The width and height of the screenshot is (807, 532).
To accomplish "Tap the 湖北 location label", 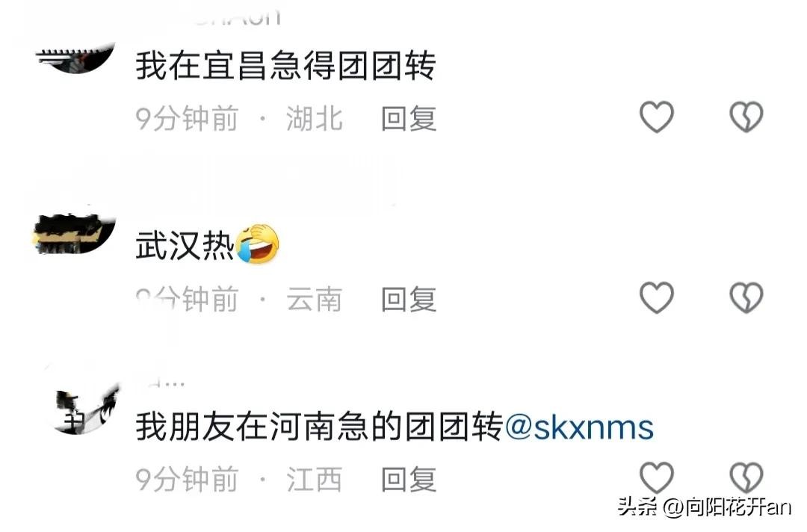I will (315, 118).
